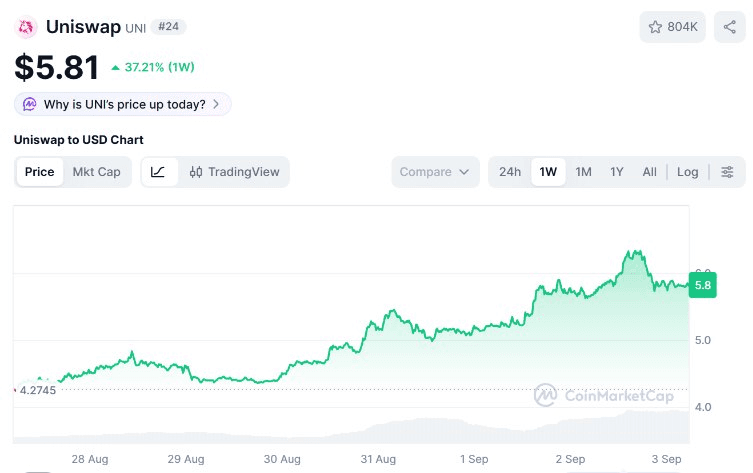753x473 pixels.
Task: Select the line chart view icon
Action: 158,172
